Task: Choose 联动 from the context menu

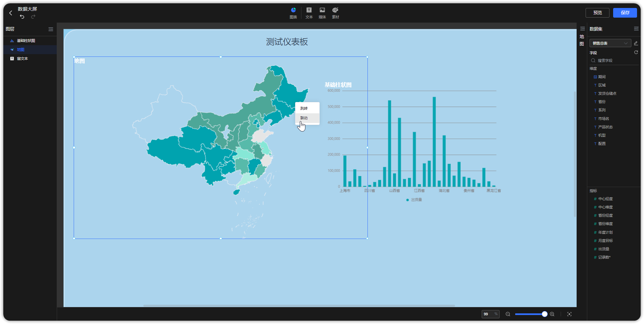Action: (x=304, y=118)
